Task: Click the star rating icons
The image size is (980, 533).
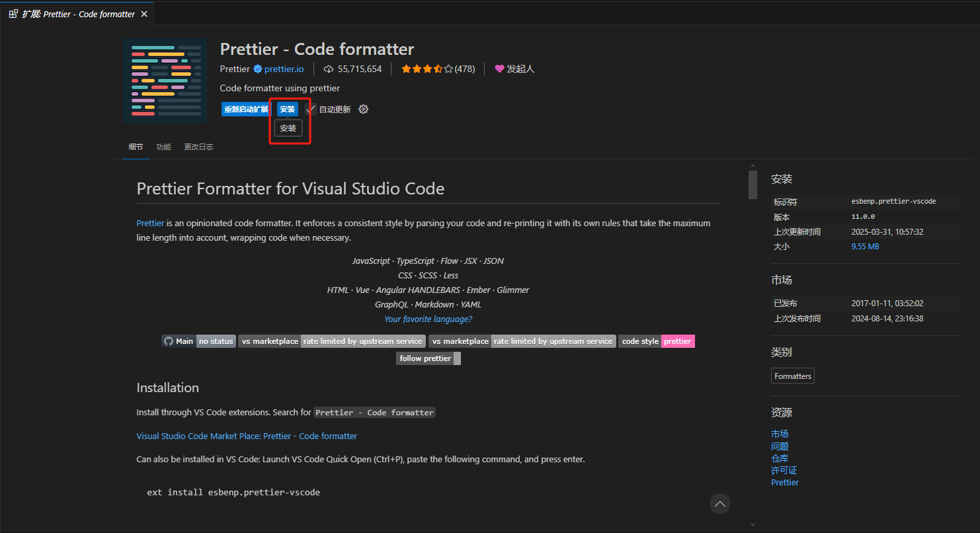Action: click(x=427, y=69)
